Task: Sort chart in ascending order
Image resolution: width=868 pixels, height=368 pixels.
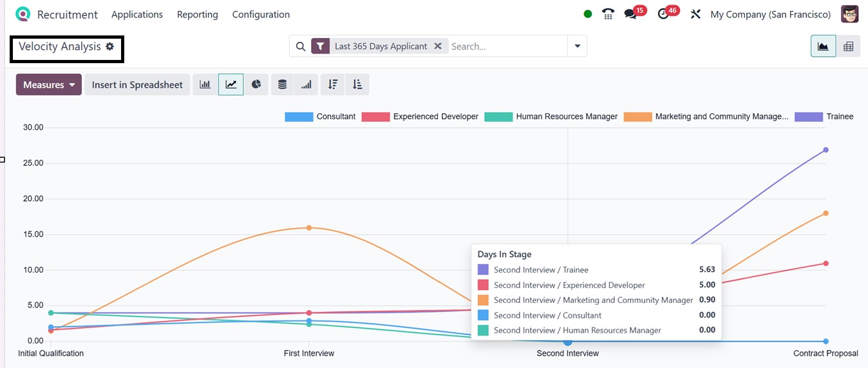Action: coord(357,84)
